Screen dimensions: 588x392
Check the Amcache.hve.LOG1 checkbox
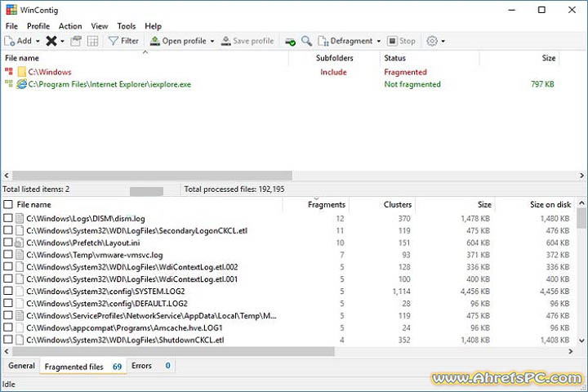[x=8, y=327]
